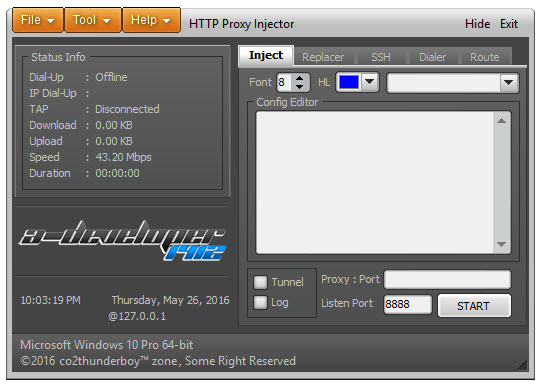
Task: Click scroll down arrow in Config Editor
Action: [x=501, y=245]
